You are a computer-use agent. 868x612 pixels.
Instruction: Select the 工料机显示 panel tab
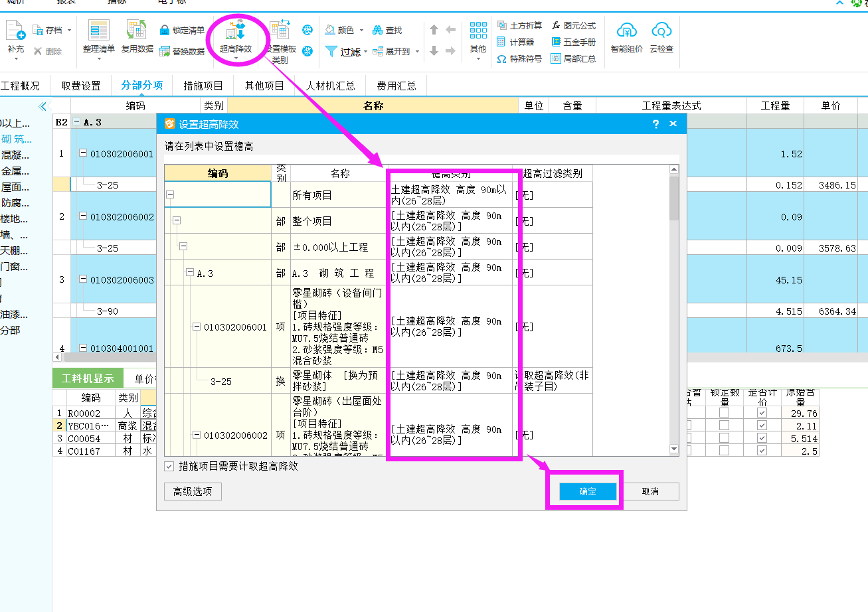pos(88,379)
